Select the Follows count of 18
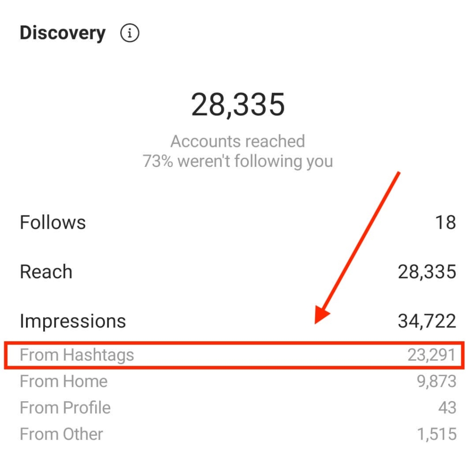Screen dimensions: 476x476 point(446,222)
